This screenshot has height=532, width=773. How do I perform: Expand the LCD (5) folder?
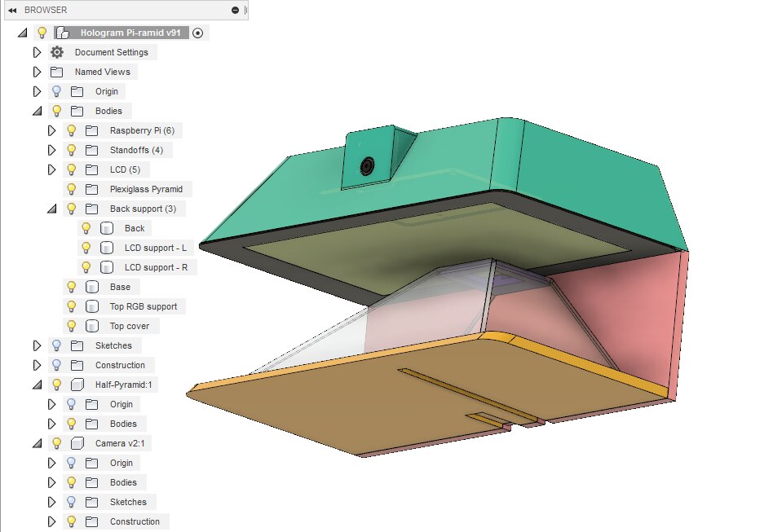pyautogui.click(x=52, y=169)
